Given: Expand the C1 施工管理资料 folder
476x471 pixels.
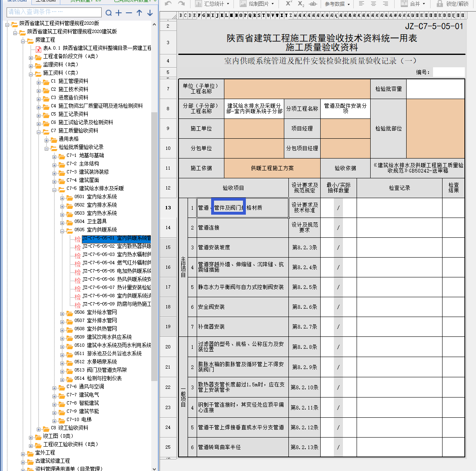Looking at the screenshot, I should 39,83.
